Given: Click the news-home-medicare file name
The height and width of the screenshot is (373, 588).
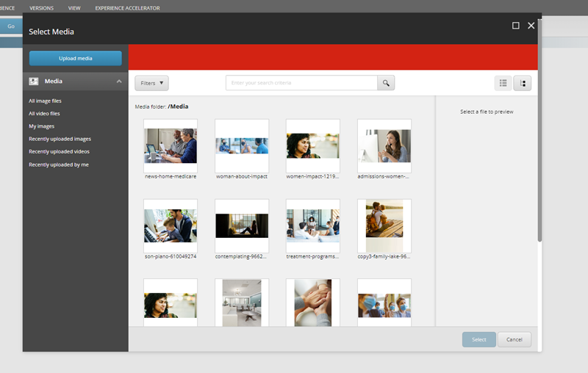Looking at the screenshot, I should click(x=171, y=176).
